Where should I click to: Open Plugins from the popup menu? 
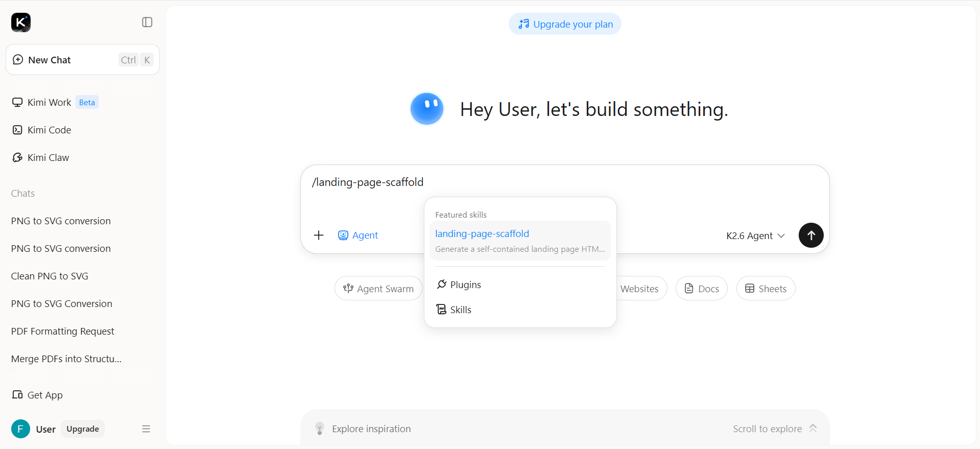tap(520, 285)
